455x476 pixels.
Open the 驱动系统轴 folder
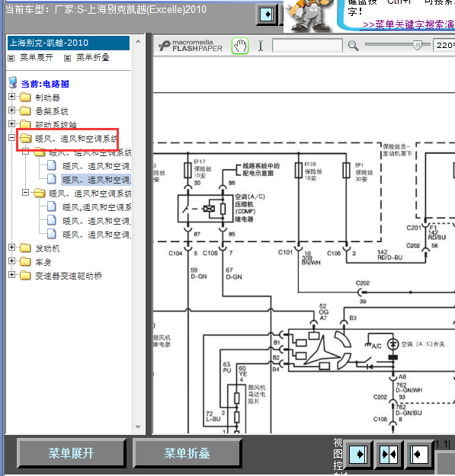pyautogui.click(x=56, y=125)
